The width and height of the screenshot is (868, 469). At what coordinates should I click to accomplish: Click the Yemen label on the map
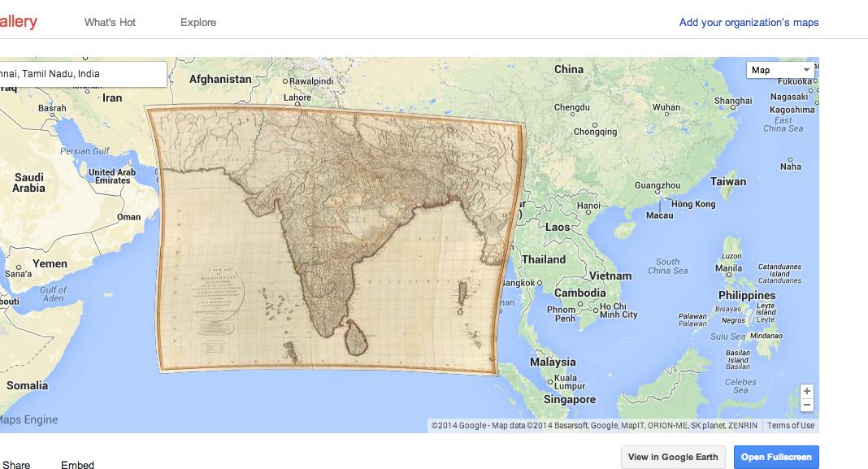[x=50, y=263]
